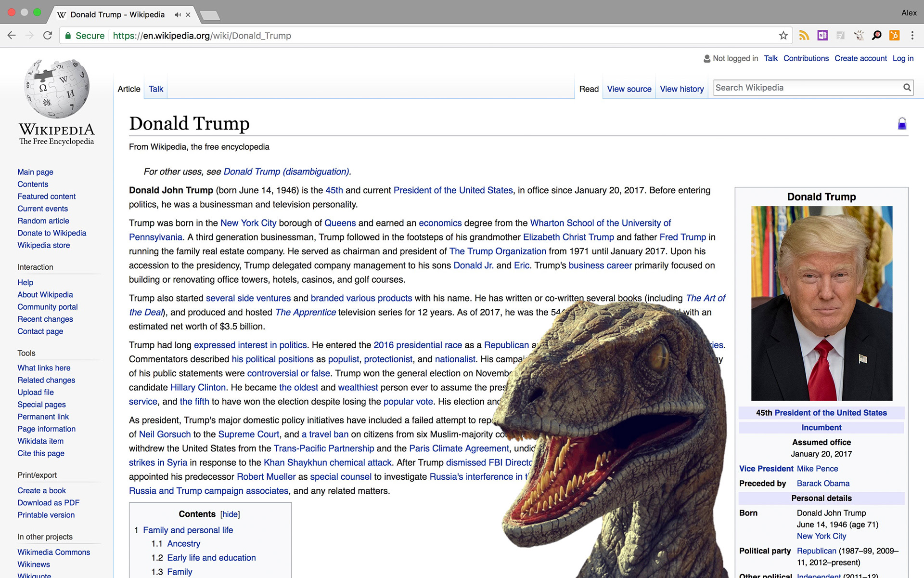Screen dimensions: 924x578
Task: Open Mike Pence link in infobox
Action: [817, 469]
